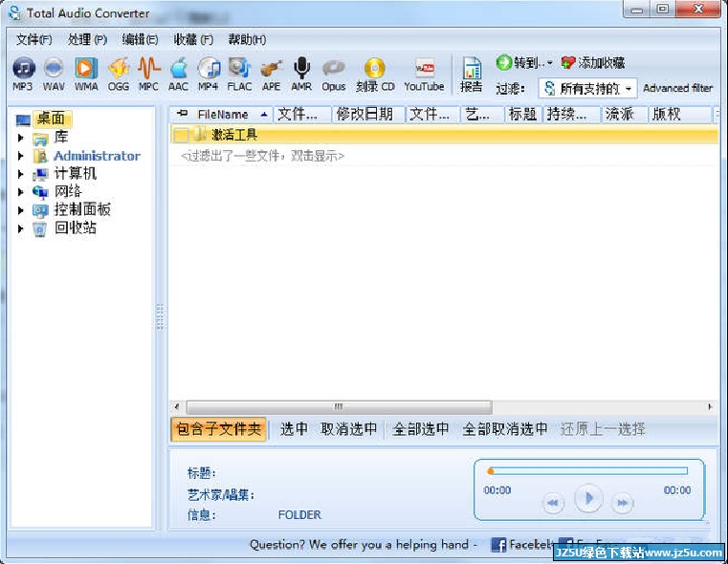Select 桌面 desktop tree root
Image resolution: width=728 pixels, height=564 pixels.
[51, 119]
